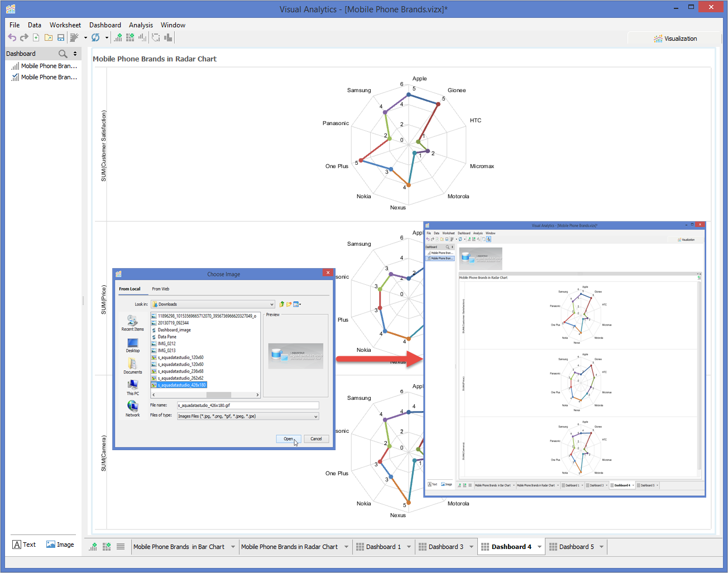Open the dropdown arrow on the Dashboard 4 tab
This screenshot has width=728, height=573.
click(539, 547)
